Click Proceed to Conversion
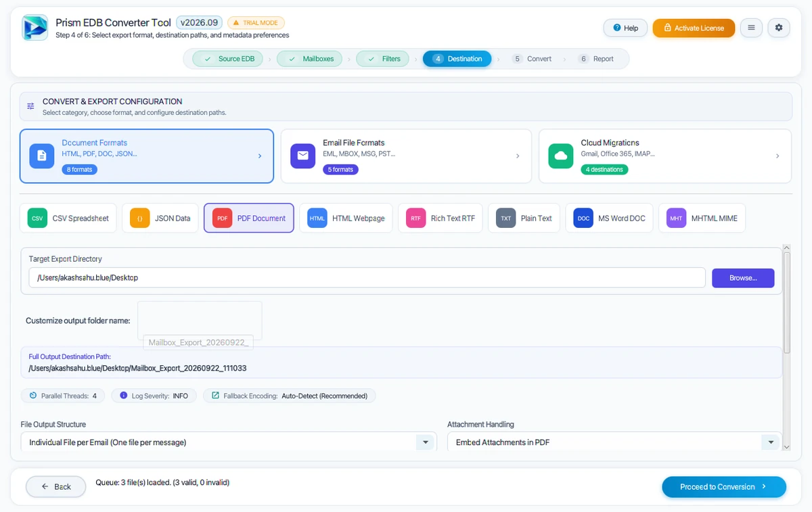The image size is (812, 512). tap(724, 486)
